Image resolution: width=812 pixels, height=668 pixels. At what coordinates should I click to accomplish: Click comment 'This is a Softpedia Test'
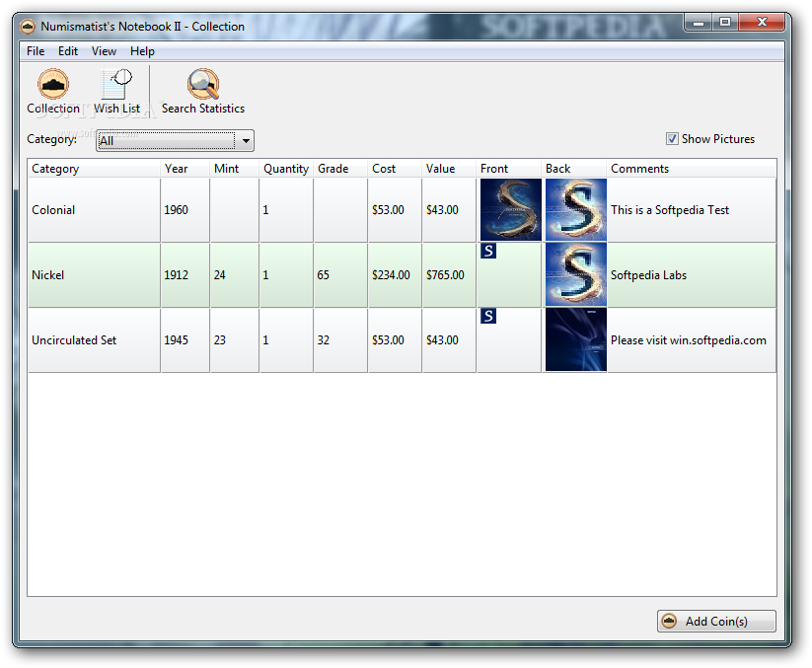click(670, 210)
